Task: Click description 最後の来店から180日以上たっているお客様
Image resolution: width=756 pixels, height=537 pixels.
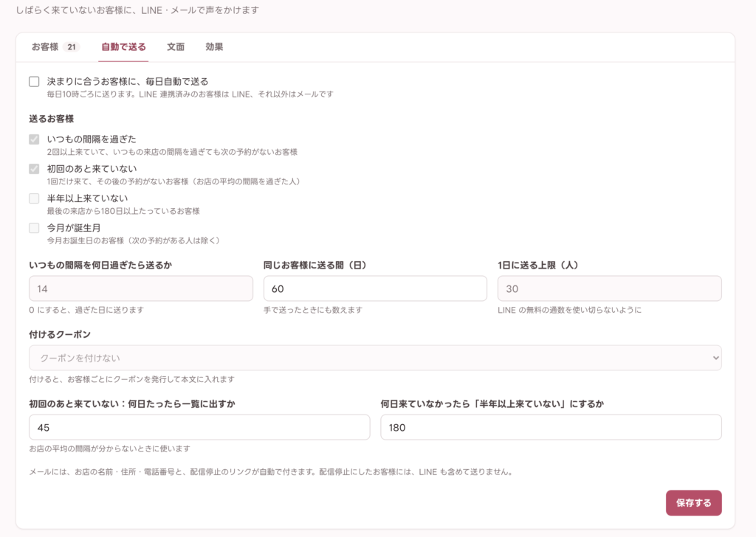Action: pos(123,211)
